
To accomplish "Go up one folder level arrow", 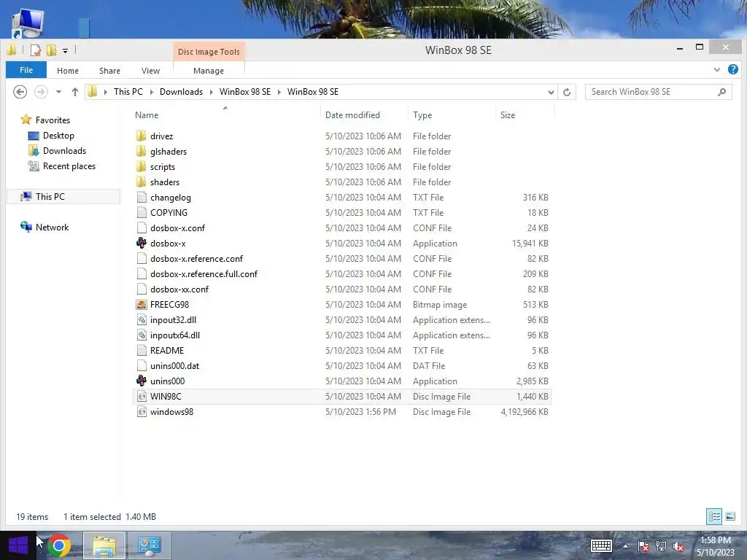I will tap(75, 92).
